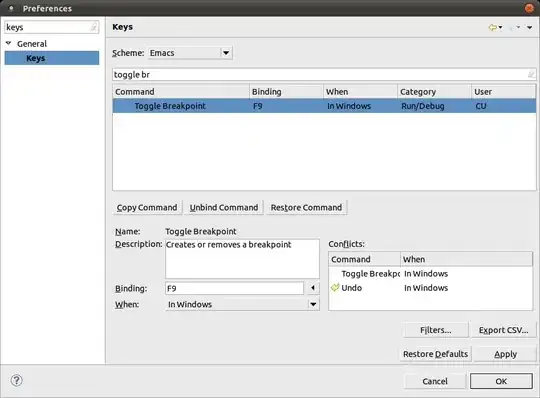Click Copy Command button
This screenshot has width=540, height=398.
(147, 208)
